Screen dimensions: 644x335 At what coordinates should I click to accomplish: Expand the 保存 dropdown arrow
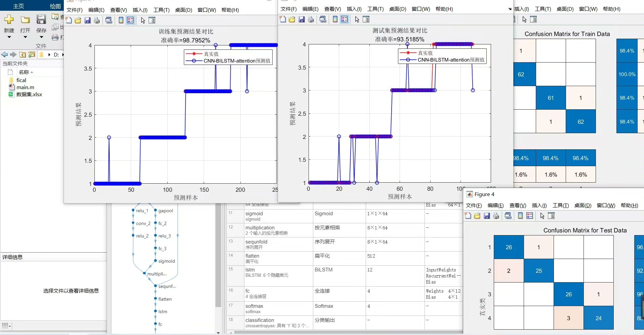point(41,37)
